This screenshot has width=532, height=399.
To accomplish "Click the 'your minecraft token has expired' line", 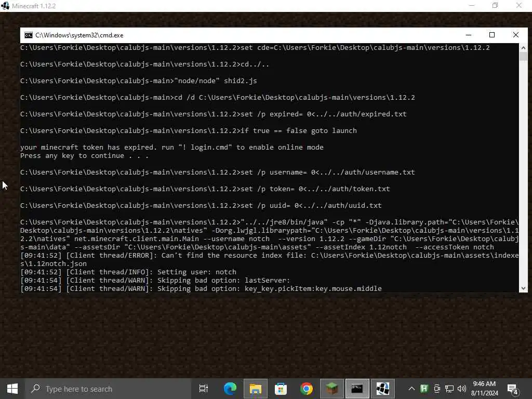I will click(x=171, y=147).
